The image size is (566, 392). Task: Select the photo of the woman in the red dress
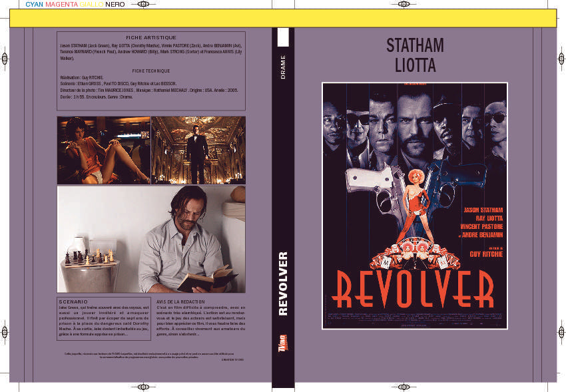104,150
